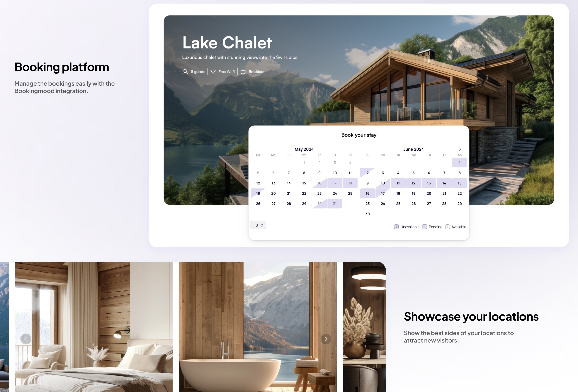
Task: Click the Pending status legend icon
Action: pyautogui.click(x=425, y=227)
